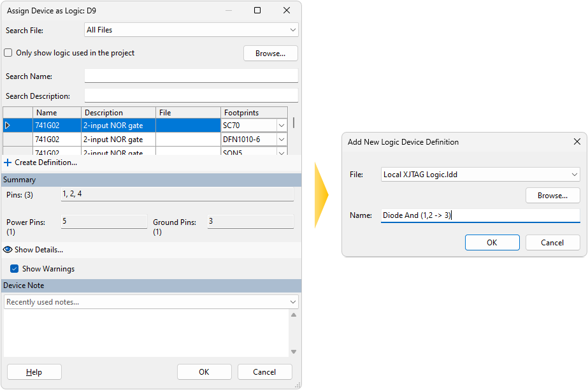Viewport: 588px width, 390px height.
Task: Select the row pointer arrow of first row
Action: [x=8, y=126]
